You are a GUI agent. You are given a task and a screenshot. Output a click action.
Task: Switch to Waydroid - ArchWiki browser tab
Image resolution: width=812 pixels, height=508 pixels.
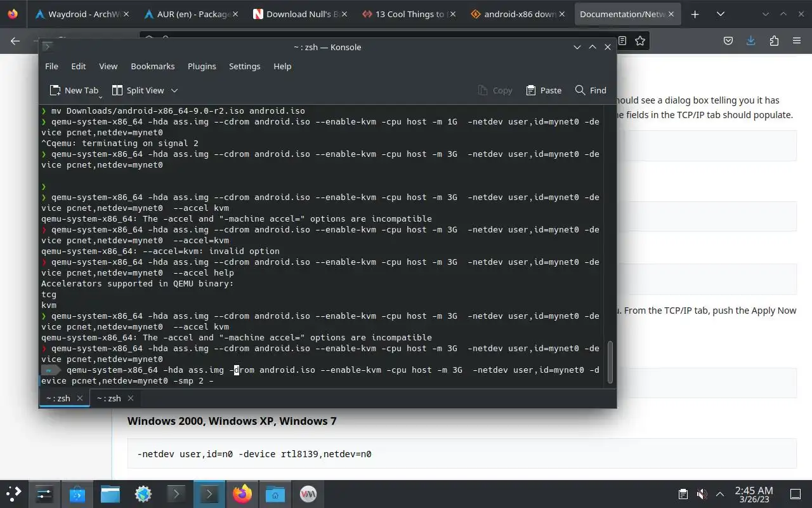pyautogui.click(x=81, y=14)
